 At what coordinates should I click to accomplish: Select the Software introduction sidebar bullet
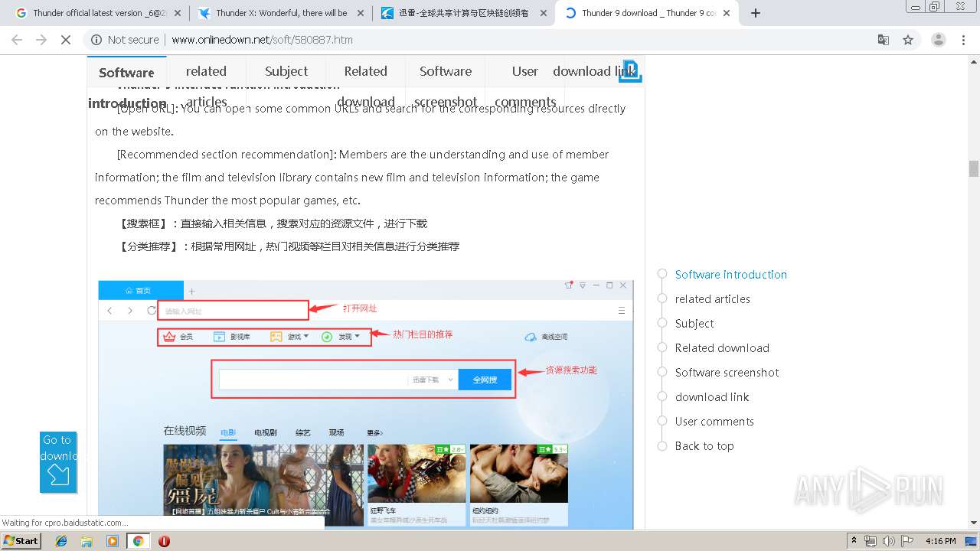[662, 274]
